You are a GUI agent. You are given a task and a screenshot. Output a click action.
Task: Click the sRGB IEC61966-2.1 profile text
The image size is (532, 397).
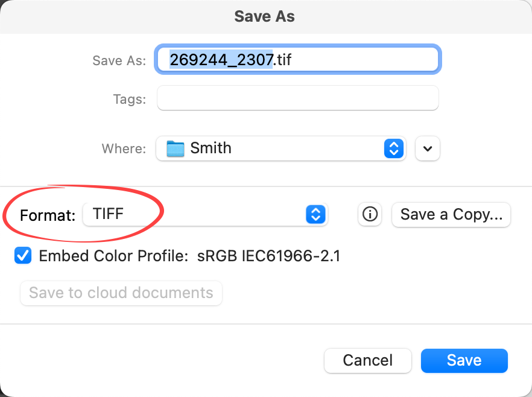[269, 256]
